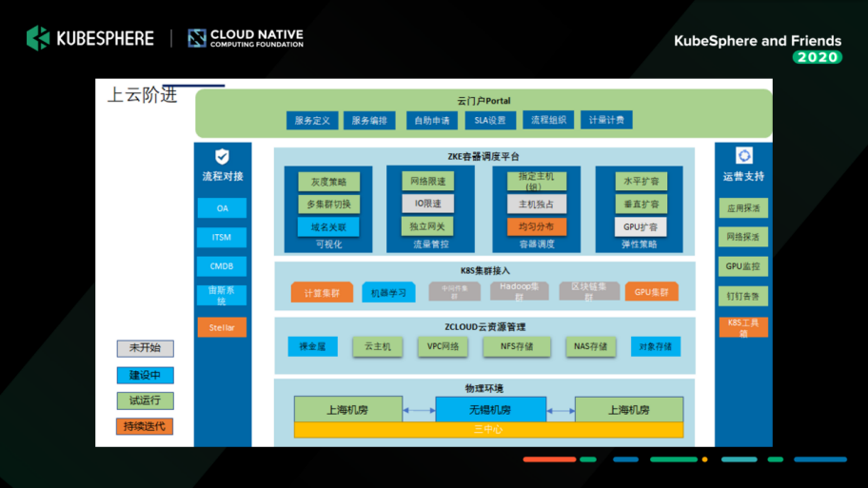Click the shield checkmark icon above 流程对接
The width and height of the screenshot is (868, 488).
coord(222,156)
